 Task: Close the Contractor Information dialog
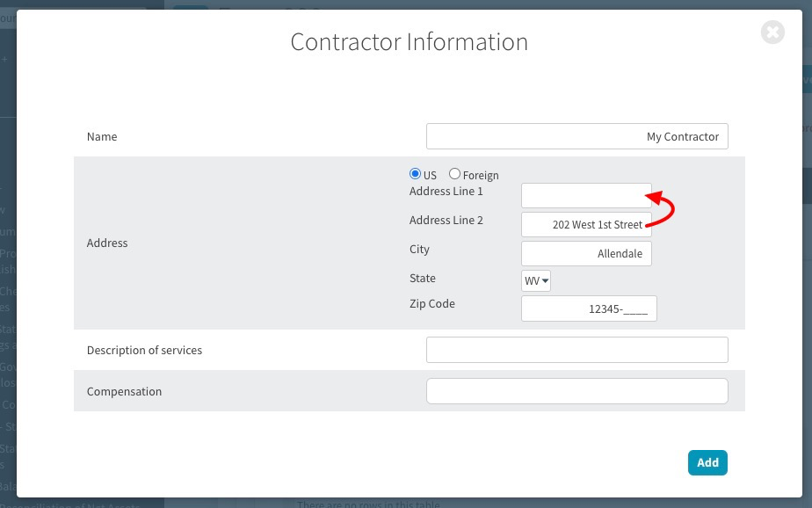772,33
